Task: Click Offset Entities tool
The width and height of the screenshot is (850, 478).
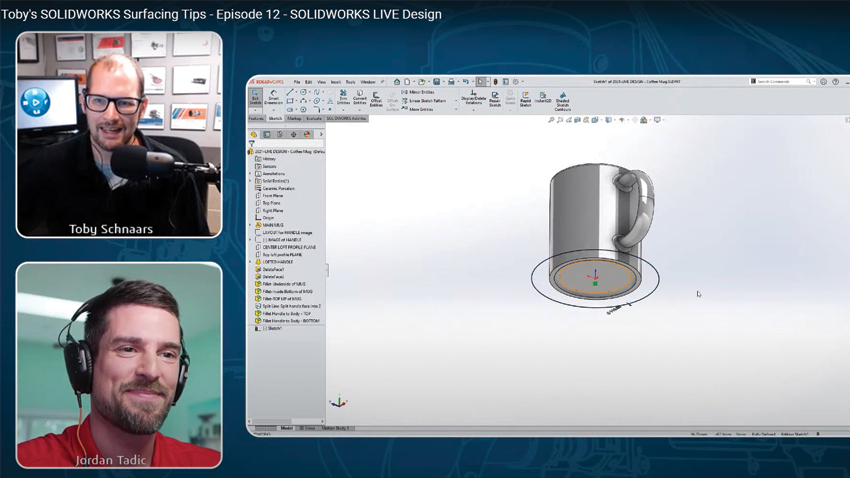Action: click(x=376, y=99)
